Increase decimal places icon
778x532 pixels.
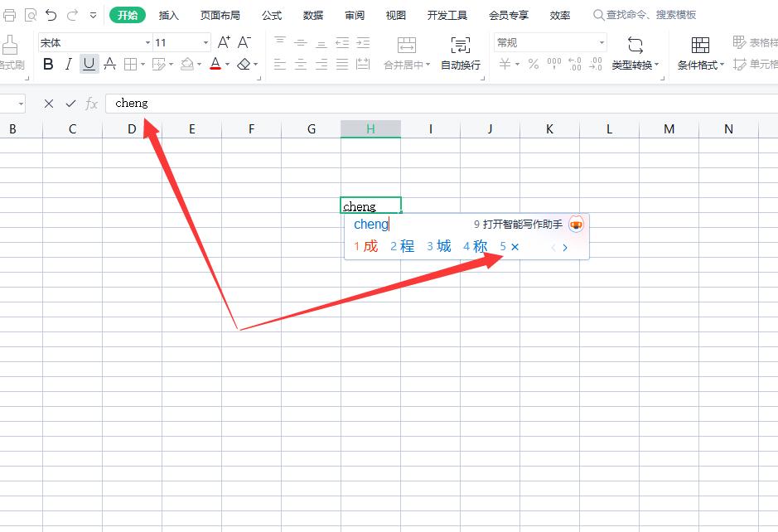pos(575,64)
